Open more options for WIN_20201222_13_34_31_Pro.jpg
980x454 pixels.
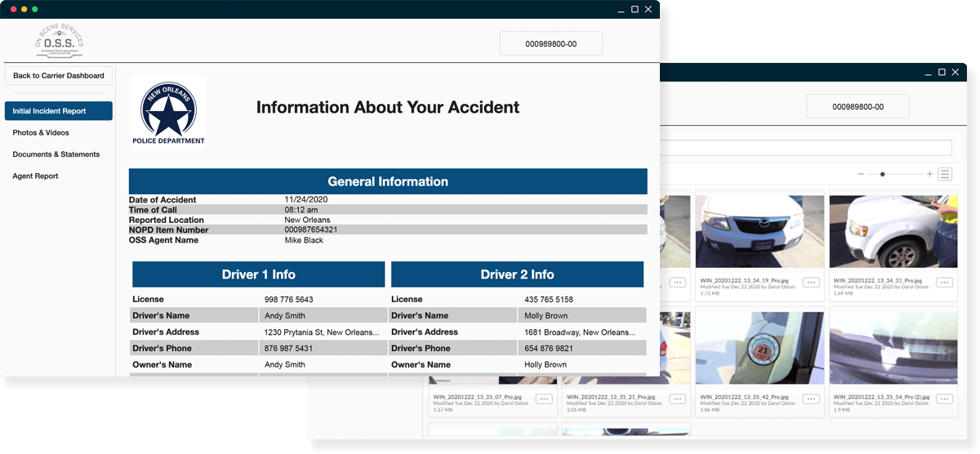(x=945, y=283)
